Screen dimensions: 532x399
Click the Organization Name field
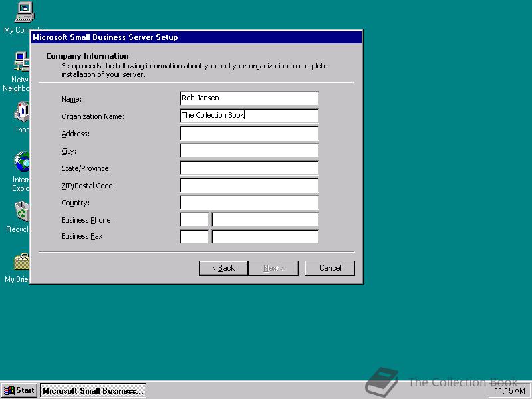point(249,115)
